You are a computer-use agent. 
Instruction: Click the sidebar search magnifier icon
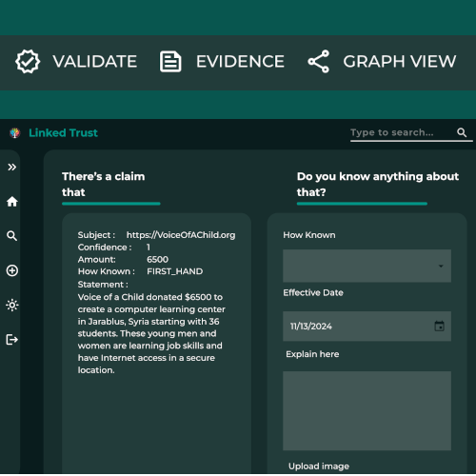click(12, 236)
